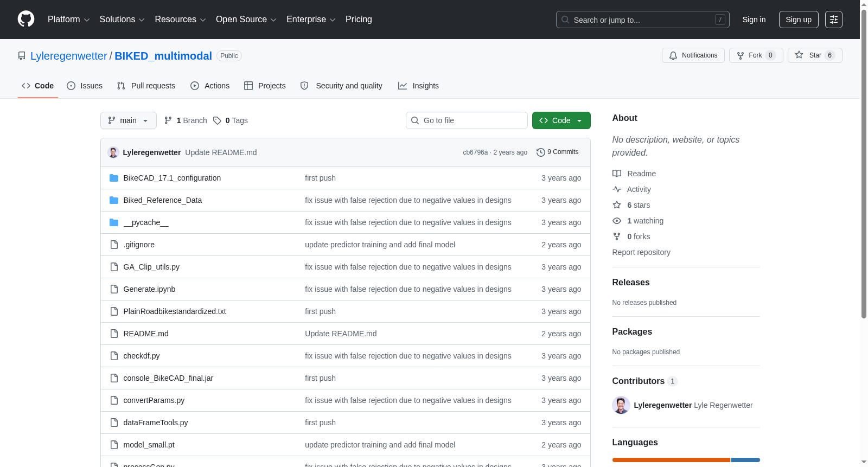The height and width of the screenshot is (467, 868).
Task: Click the GitHub logo icon
Action: 26,20
